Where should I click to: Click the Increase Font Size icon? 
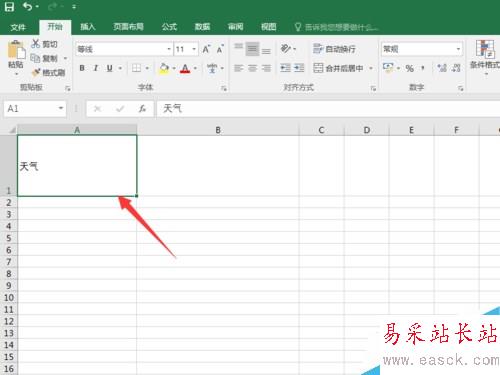[206, 49]
